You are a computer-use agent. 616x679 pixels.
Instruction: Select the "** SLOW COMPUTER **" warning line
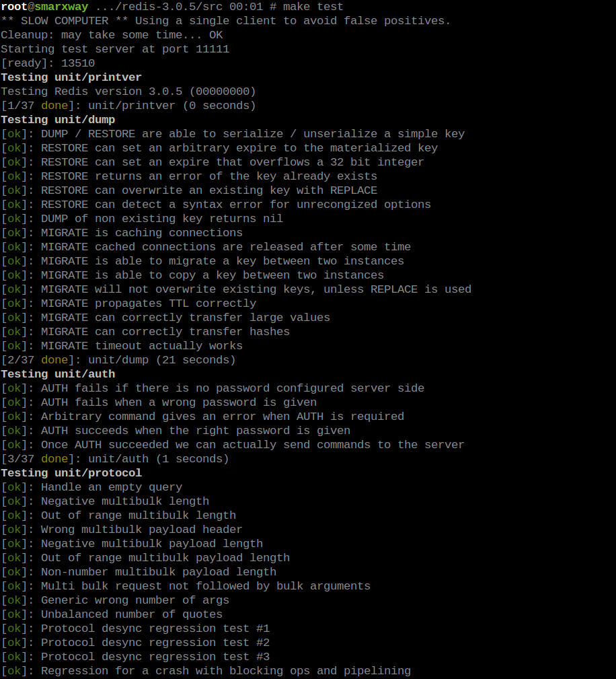point(225,21)
